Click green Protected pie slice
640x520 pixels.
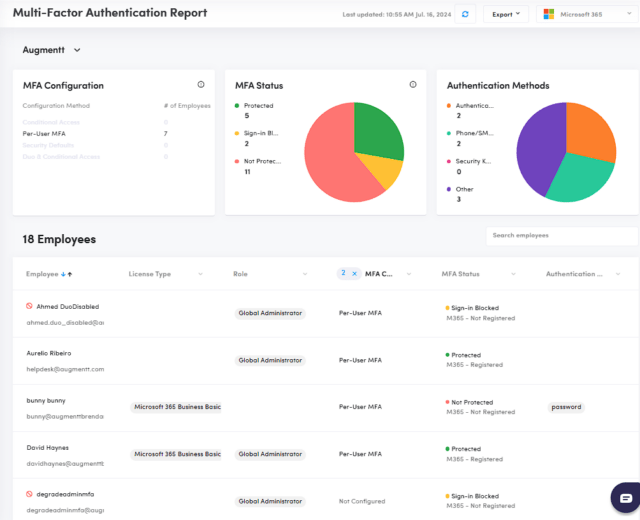click(x=376, y=131)
